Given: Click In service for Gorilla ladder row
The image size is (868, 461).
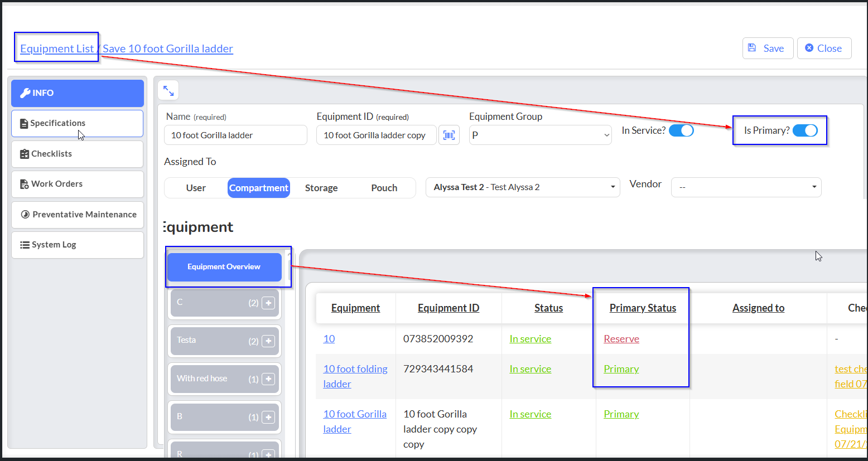Looking at the screenshot, I should [530, 414].
